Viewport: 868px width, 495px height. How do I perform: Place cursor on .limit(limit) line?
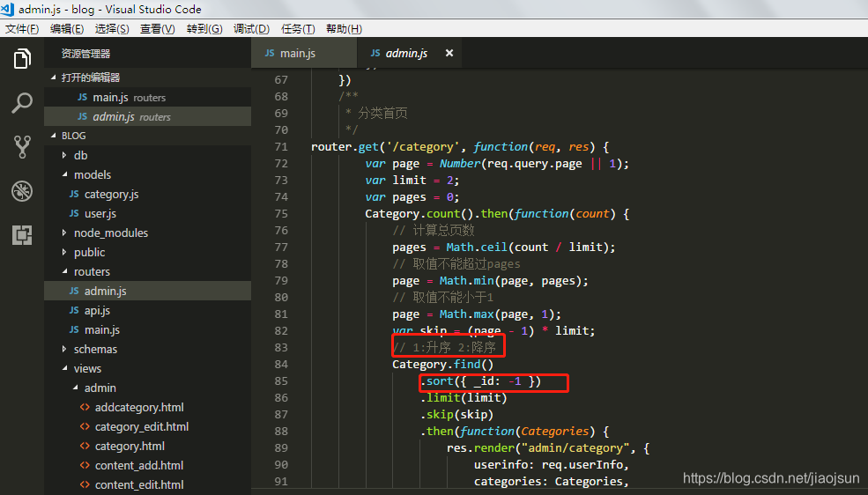[x=464, y=397]
